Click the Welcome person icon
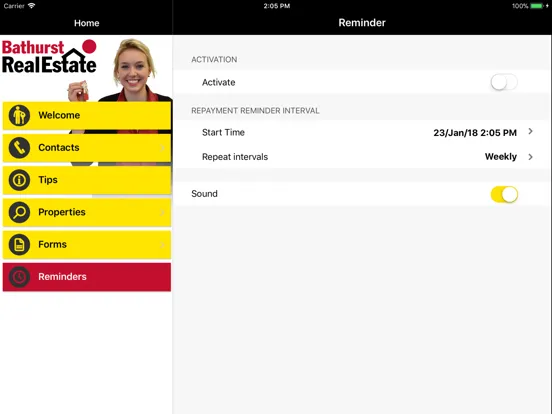This screenshot has height=414, width=552. tap(19, 115)
